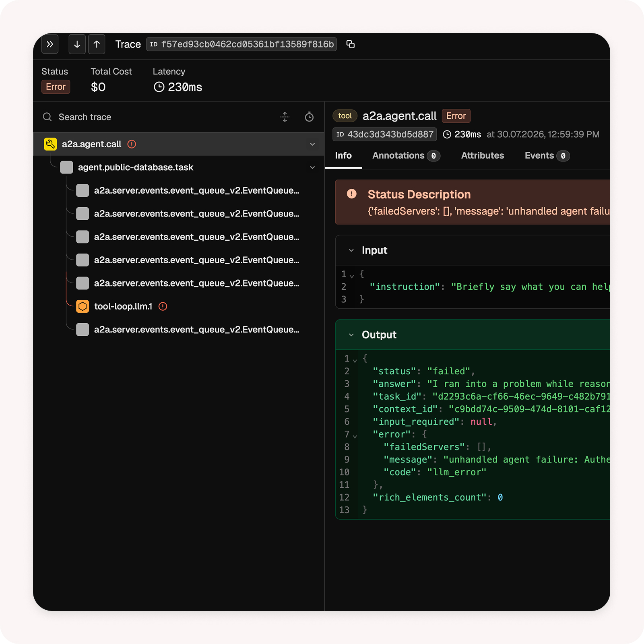Collapse the Output section
Viewport: 644px width, 644px height.
[351, 335]
